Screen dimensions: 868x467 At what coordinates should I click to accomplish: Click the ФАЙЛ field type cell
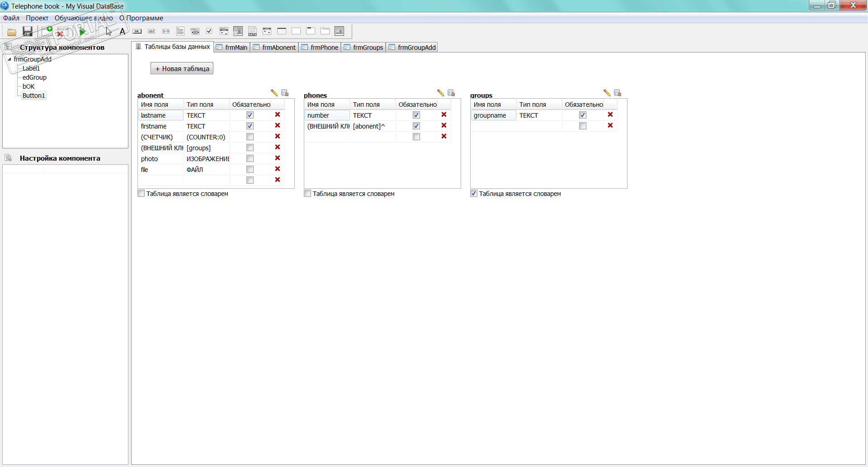pyautogui.click(x=207, y=170)
